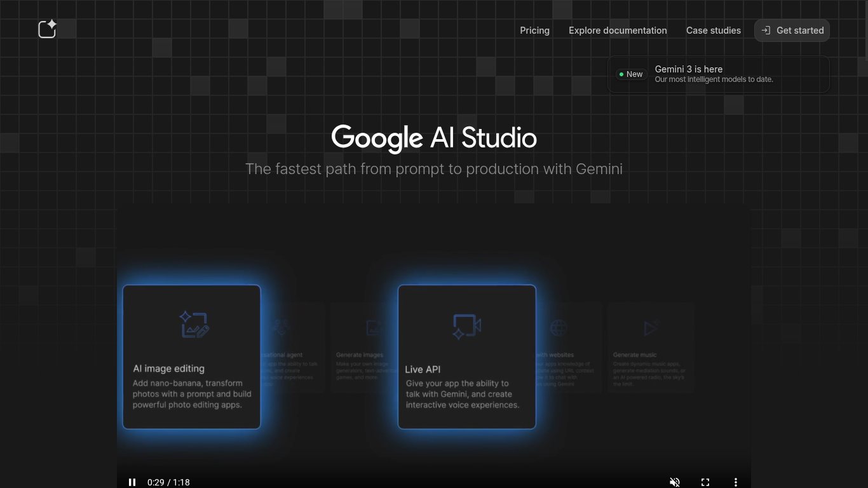This screenshot has width=868, height=488.
Task: Click the green New badge
Action: tap(631, 74)
